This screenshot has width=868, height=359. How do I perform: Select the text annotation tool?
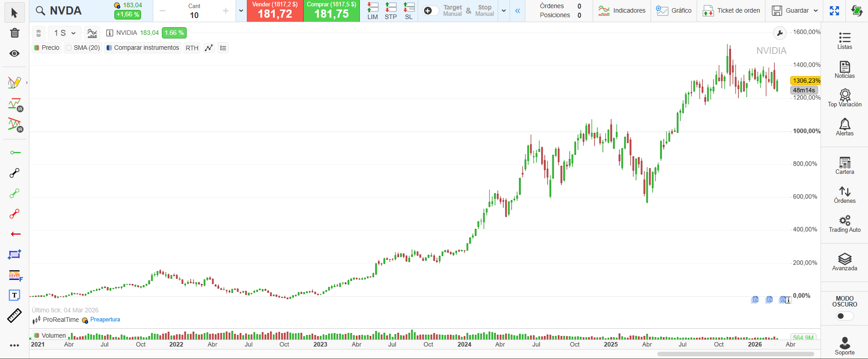pyautogui.click(x=14, y=295)
